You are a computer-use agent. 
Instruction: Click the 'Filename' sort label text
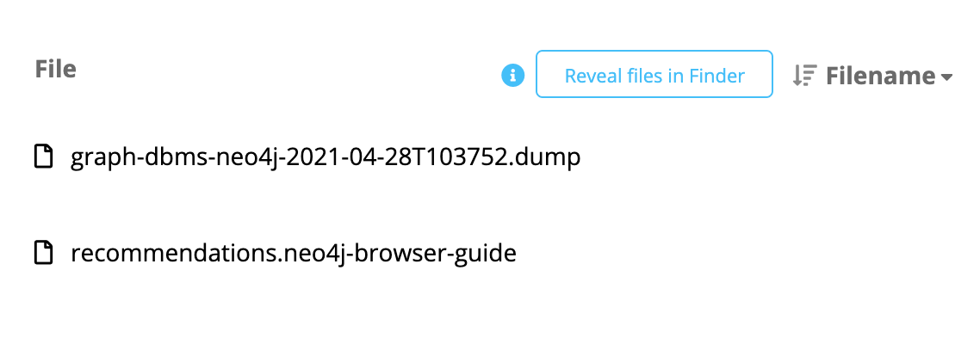[881, 77]
